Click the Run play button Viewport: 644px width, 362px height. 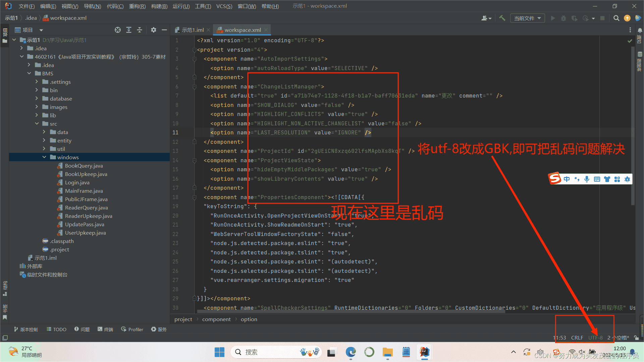[x=553, y=18]
